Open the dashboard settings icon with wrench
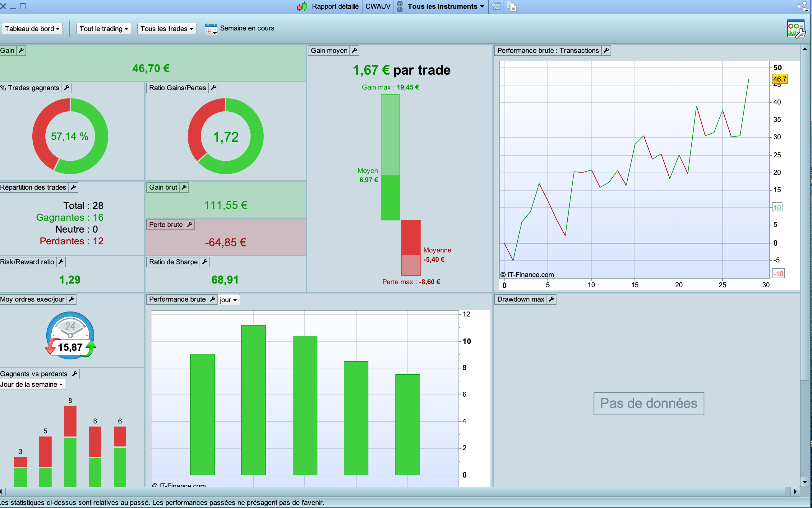Screen dimensions: 812x508 pyautogui.click(x=796, y=29)
